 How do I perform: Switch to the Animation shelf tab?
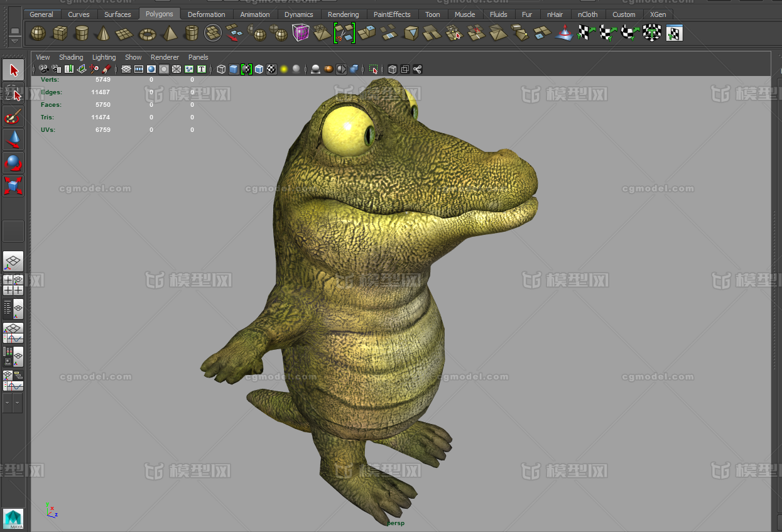pyautogui.click(x=255, y=14)
